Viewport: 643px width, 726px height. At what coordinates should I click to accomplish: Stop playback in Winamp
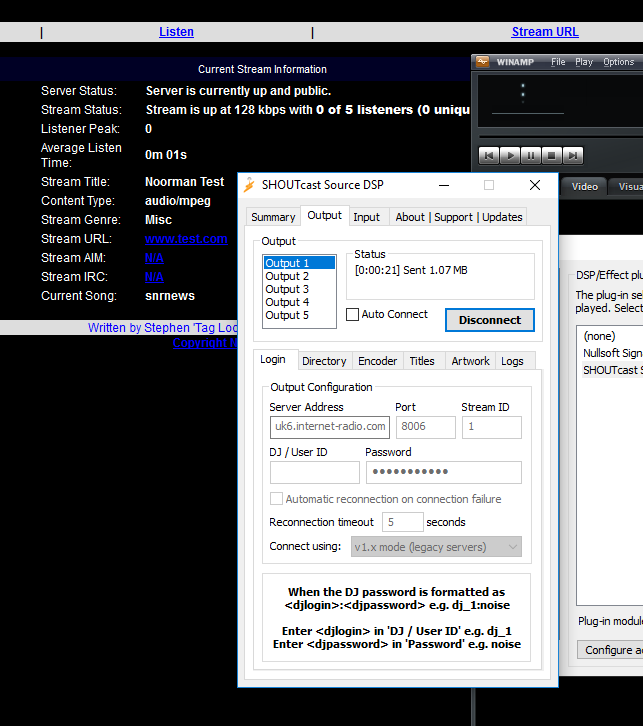click(552, 155)
